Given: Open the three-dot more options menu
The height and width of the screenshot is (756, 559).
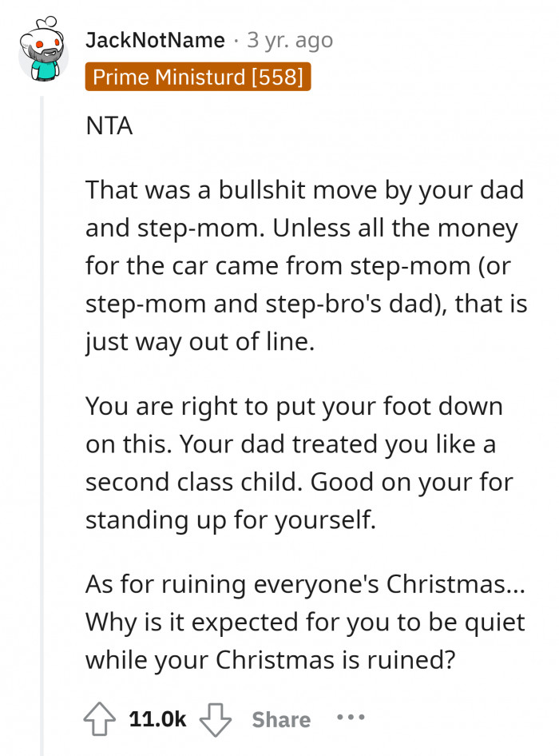Looking at the screenshot, I should click(351, 717).
